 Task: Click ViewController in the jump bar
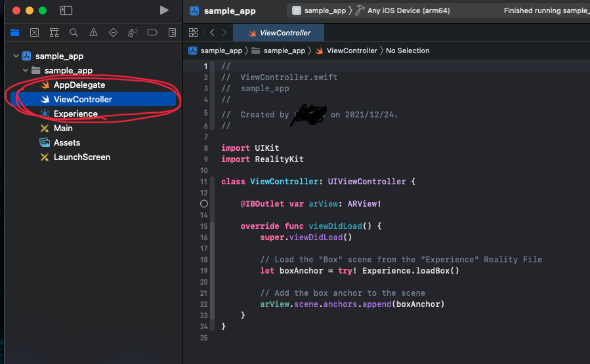[x=352, y=51]
